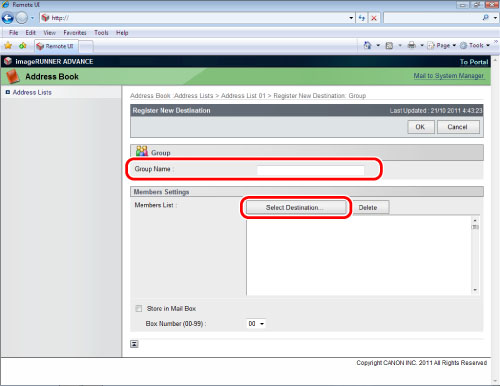Click the Members List scrollbar down arrow
Screen dimensions: 500x386
475,290
